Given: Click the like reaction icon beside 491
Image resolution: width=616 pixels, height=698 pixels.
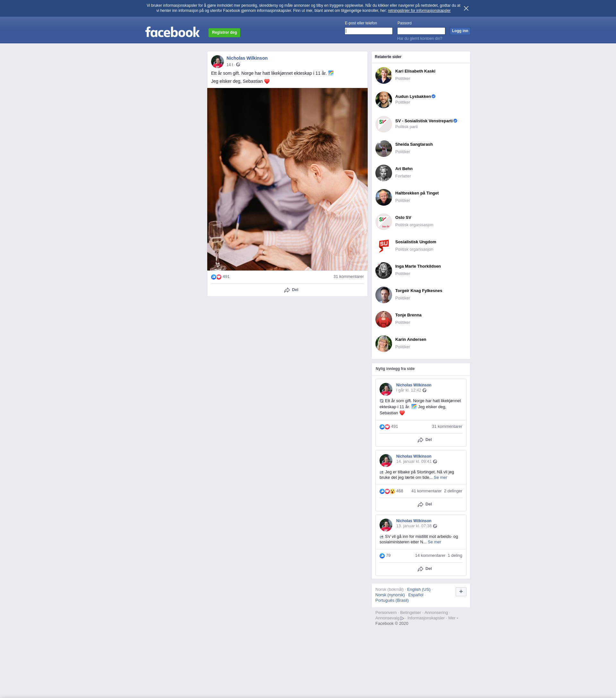Looking at the screenshot, I should tap(213, 277).
